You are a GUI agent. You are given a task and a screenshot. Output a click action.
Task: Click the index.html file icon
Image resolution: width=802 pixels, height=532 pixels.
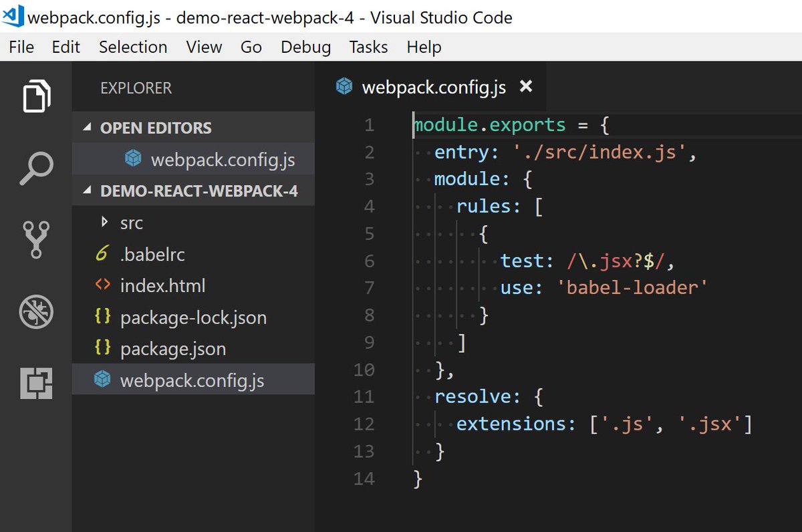[102, 285]
